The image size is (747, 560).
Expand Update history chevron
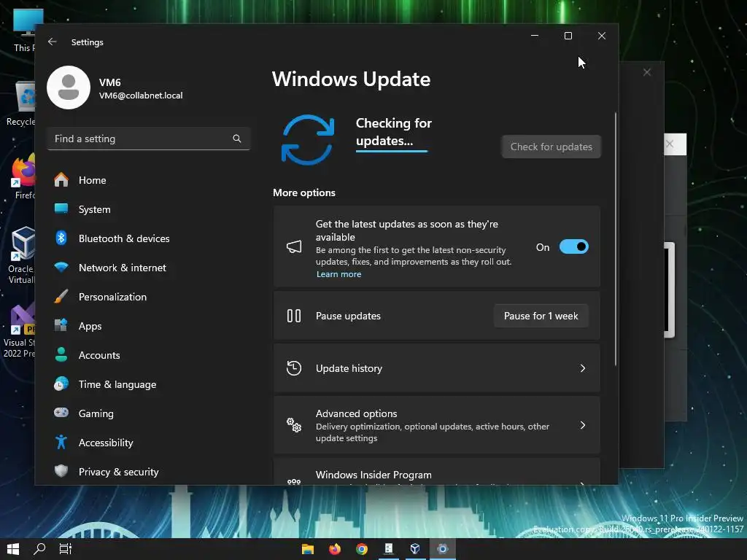click(x=583, y=368)
